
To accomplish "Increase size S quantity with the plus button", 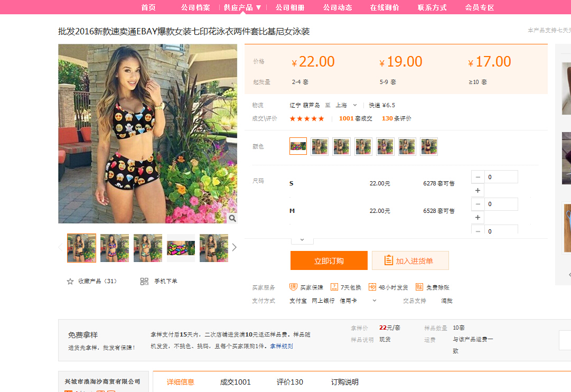I will pos(478,191).
